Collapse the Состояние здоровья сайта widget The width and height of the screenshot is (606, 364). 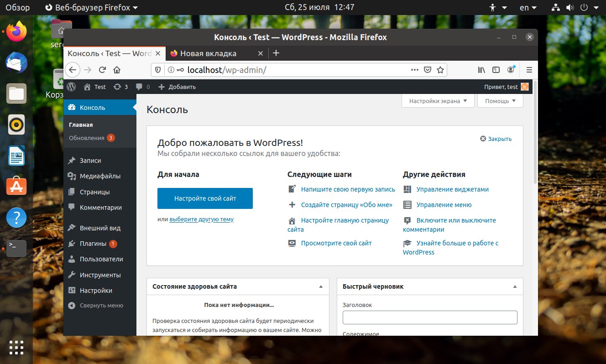point(321,286)
